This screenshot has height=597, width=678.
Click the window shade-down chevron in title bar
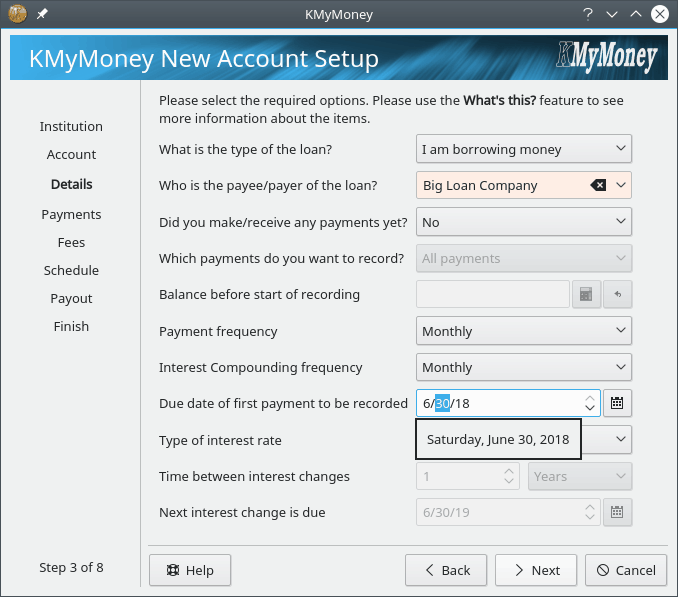(611, 14)
